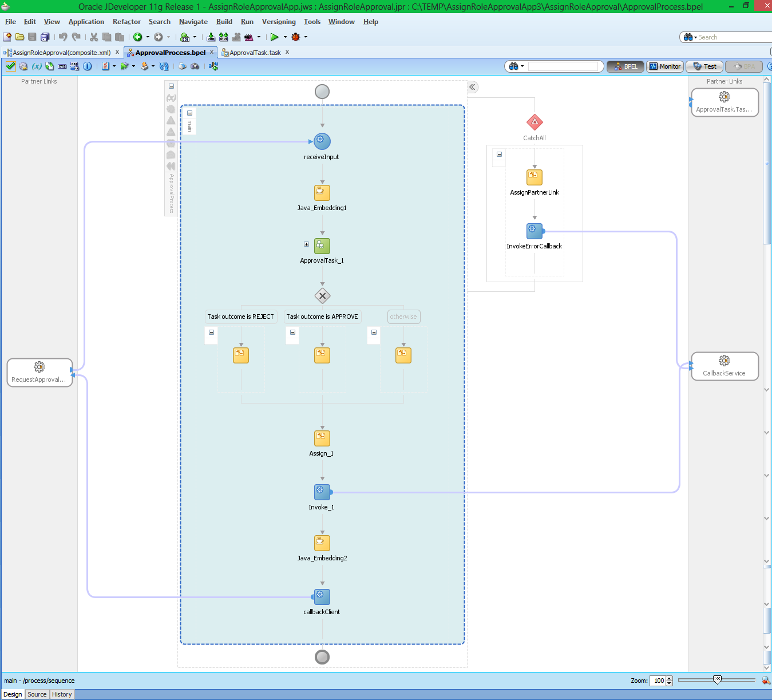The image size is (772, 700).
Task: Select the Invoke_1 activity icon
Action: coord(322,492)
